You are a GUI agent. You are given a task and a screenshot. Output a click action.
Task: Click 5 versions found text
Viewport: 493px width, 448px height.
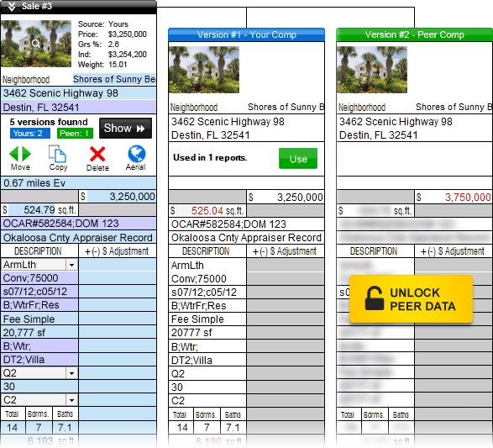point(49,122)
